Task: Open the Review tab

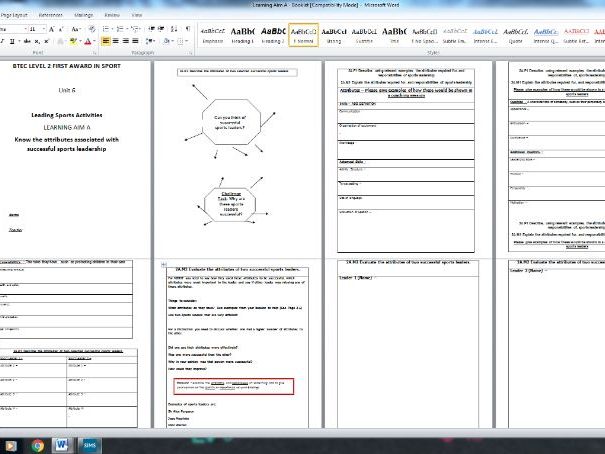Action: click(112, 15)
